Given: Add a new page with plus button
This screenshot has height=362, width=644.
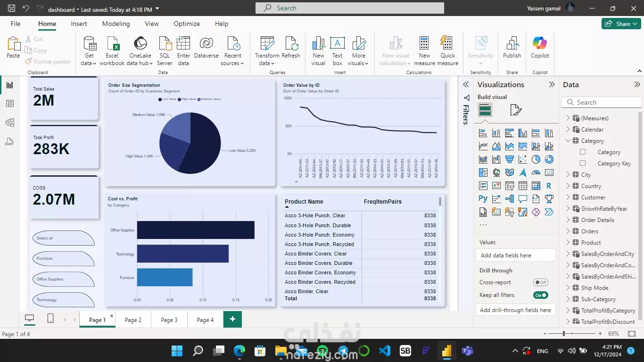Looking at the screenshot, I should (232, 319).
